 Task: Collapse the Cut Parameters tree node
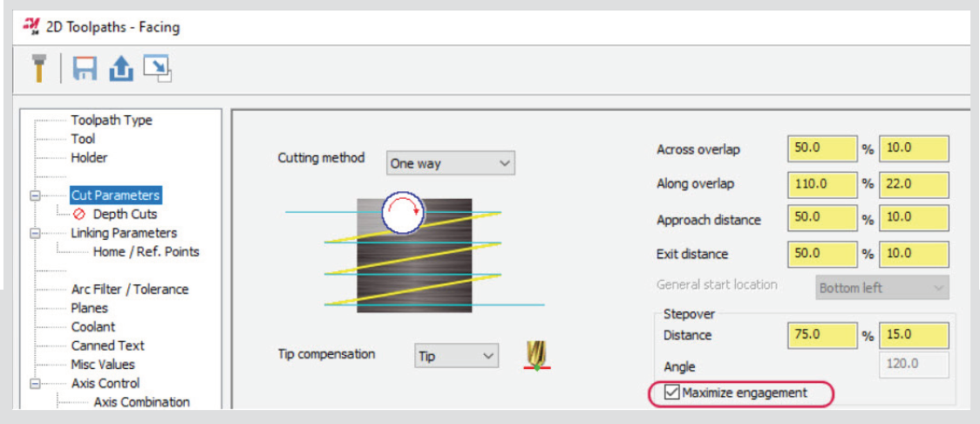point(36,195)
